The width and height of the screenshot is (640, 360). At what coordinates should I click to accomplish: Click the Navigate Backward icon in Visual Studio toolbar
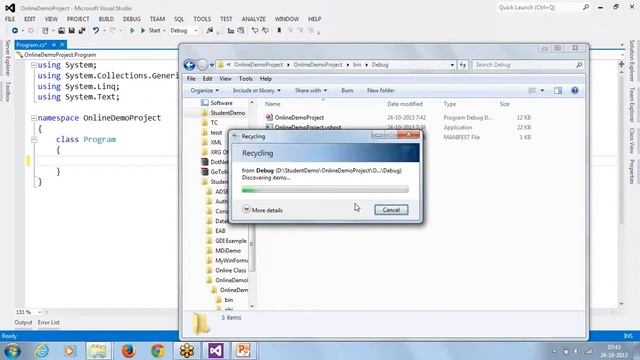point(15,31)
